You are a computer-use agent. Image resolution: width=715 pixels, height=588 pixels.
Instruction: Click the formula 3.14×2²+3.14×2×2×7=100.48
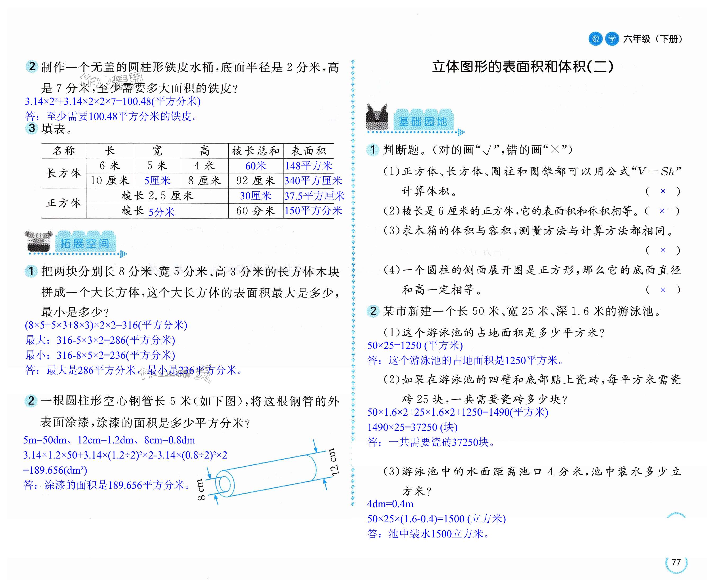(x=113, y=101)
